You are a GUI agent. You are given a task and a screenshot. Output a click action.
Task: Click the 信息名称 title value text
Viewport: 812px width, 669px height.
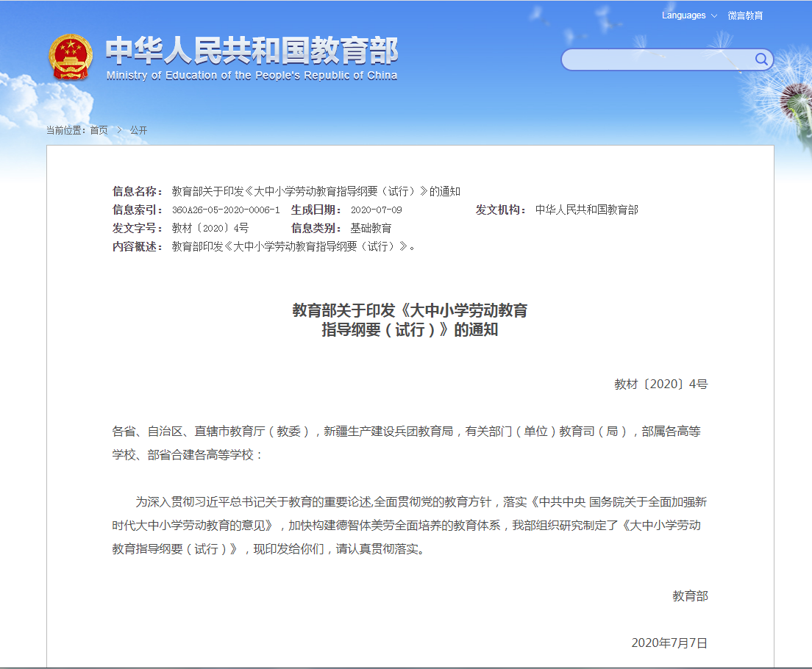[316, 192]
